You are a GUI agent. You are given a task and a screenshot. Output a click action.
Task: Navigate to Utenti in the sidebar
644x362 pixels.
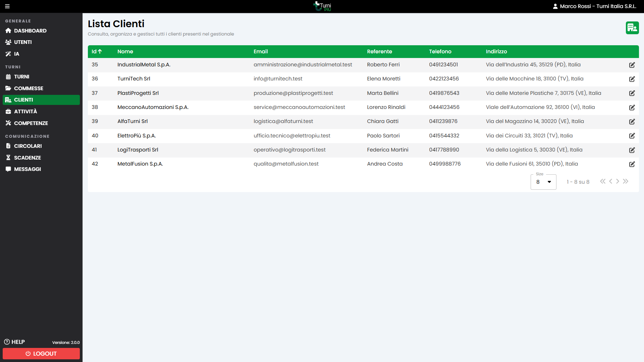(41, 42)
